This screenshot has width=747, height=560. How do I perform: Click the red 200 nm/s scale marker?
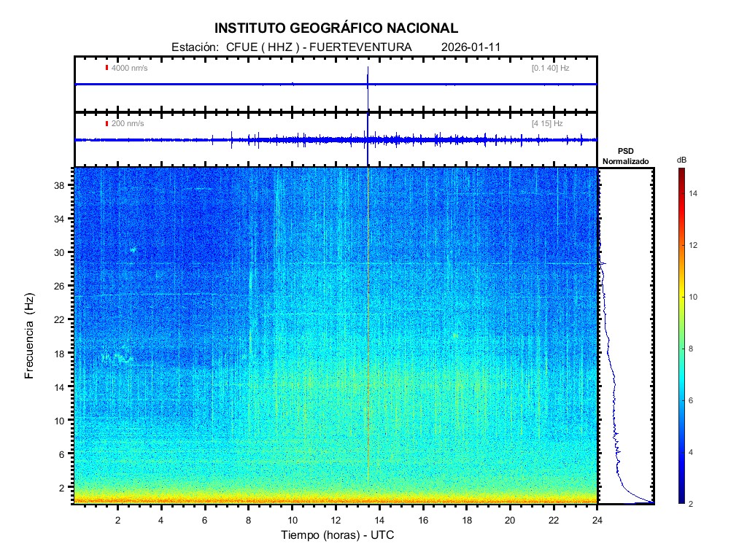(107, 123)
